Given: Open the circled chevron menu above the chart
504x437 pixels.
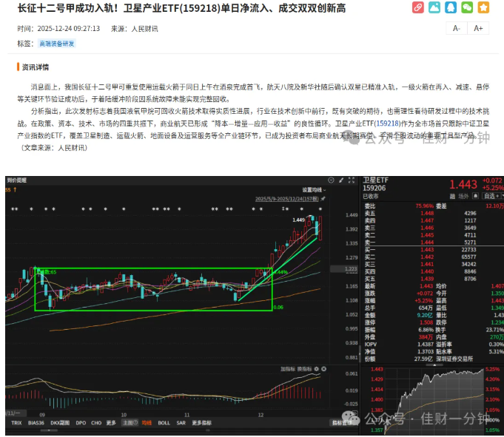Looking at the screenshot, I should coord(331,180).
